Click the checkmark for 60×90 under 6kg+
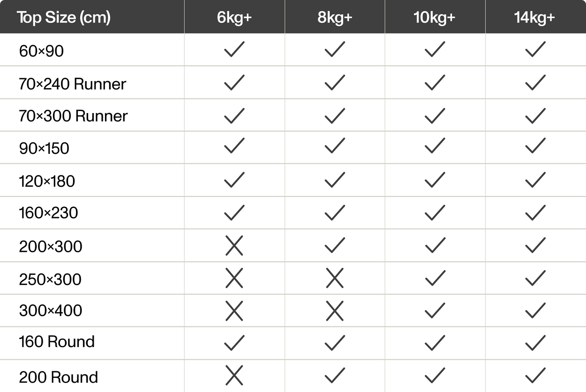This screenshot has height=392, width=586. pos(234,50)
